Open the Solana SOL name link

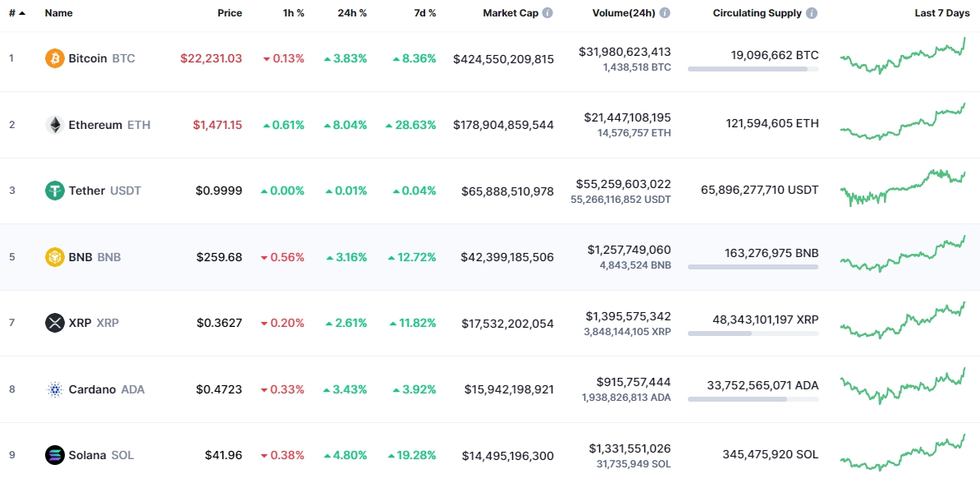click(x=101, y=455)
